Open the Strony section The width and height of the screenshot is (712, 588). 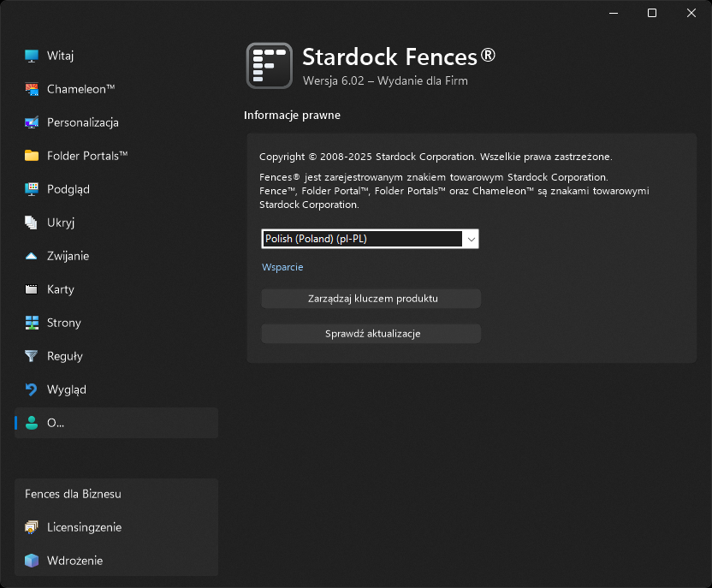tap(116, 323)
